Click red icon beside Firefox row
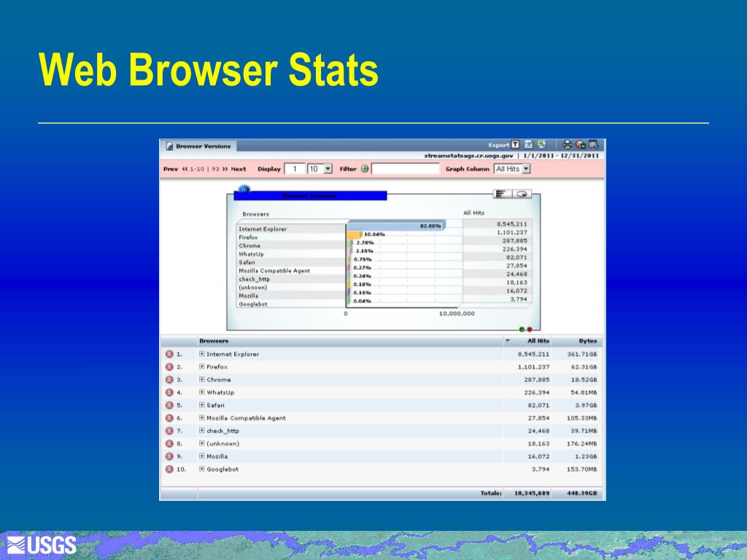747x560 pixels. pos(169,367)
